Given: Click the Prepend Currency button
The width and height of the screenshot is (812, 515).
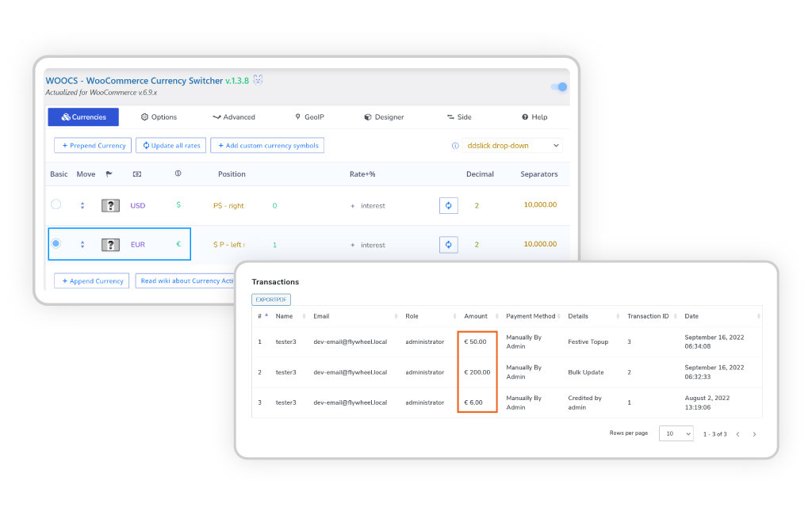Looking at the screenshot, I should (x=93, y=146).
